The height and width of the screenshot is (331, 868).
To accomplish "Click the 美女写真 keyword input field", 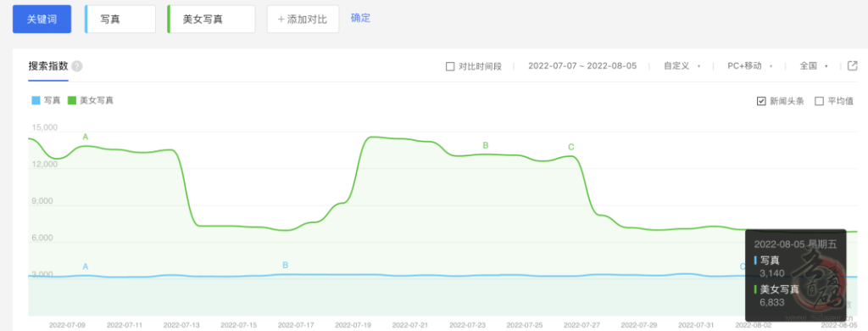I will (x=211, y=20).
